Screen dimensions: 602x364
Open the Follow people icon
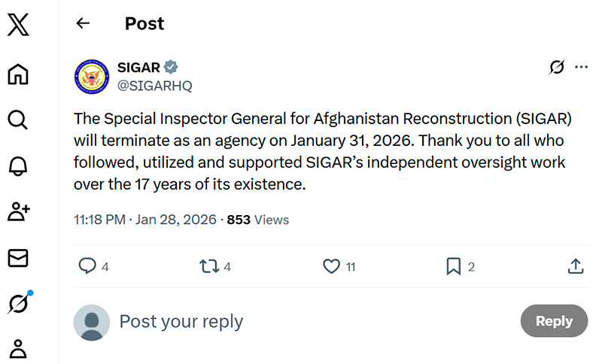pos(18,212)
